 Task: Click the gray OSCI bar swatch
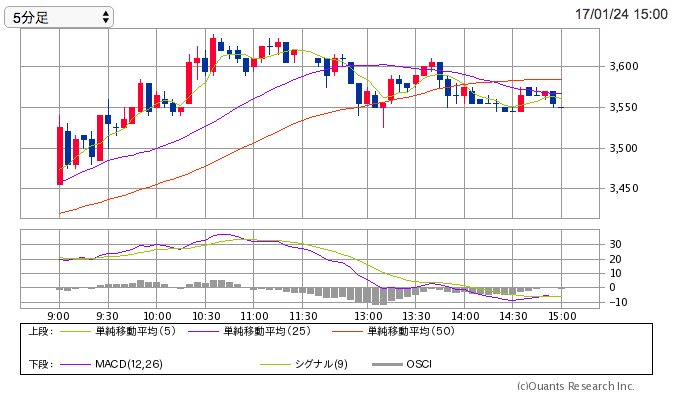pyautogui.click(x=387, y=365)
